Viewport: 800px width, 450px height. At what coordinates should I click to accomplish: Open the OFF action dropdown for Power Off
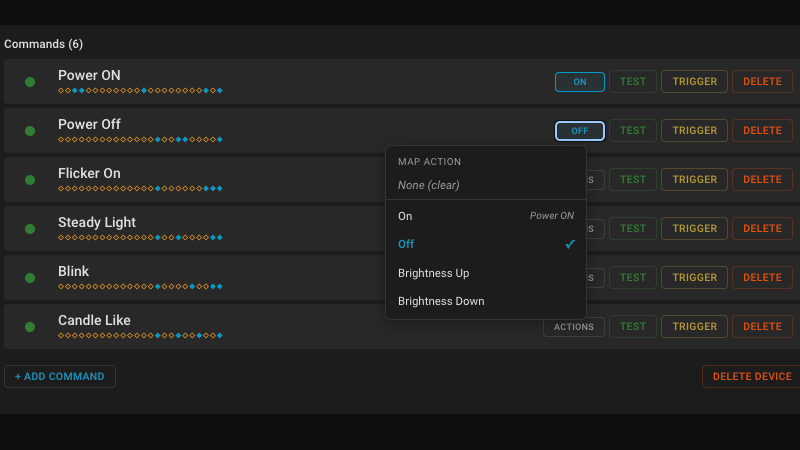click(x=580, y=131)
